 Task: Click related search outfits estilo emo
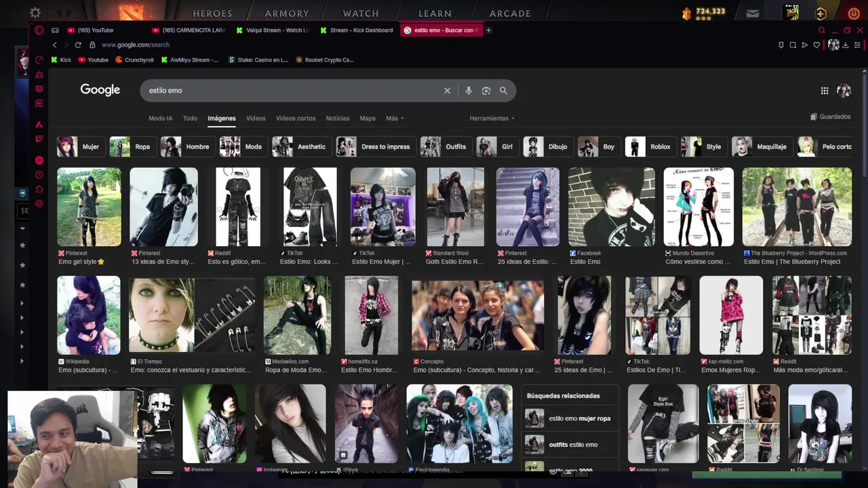tap(570, 445)
